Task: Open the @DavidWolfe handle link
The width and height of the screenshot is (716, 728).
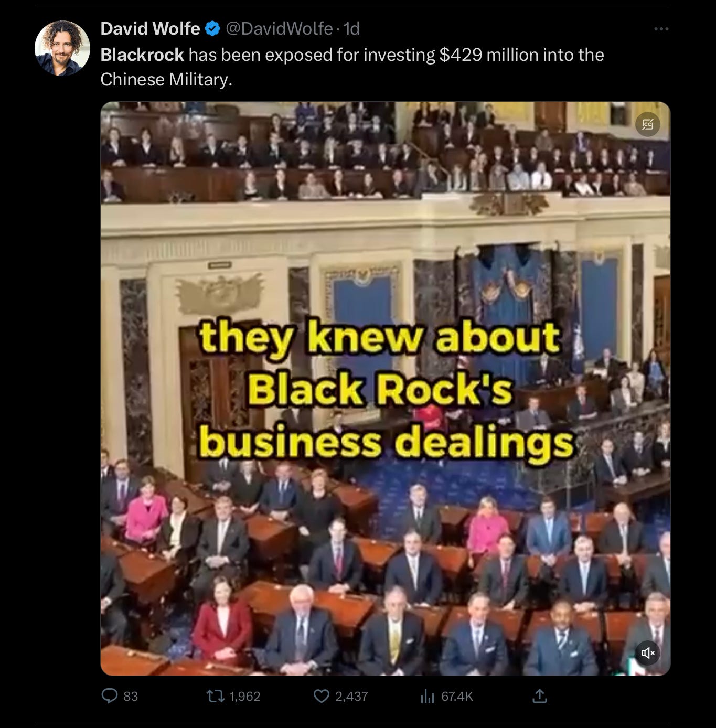Action: coord(279,28)
